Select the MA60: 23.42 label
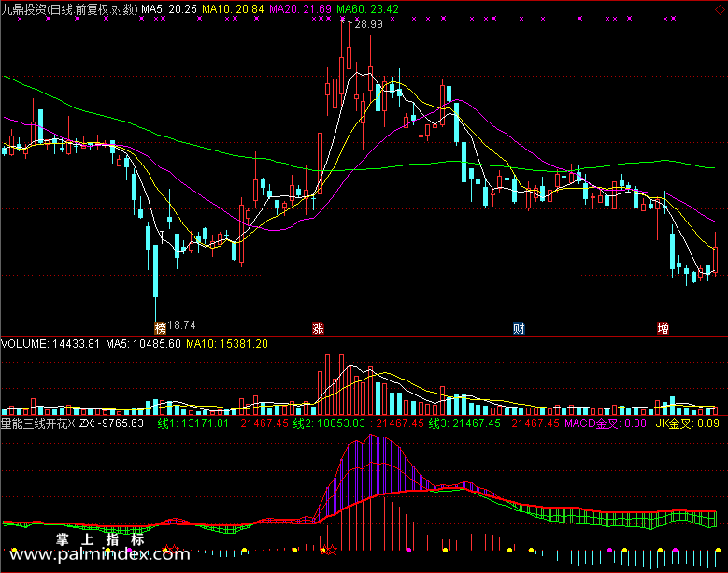Screen dimensions: 728x573 pos(367,9)
